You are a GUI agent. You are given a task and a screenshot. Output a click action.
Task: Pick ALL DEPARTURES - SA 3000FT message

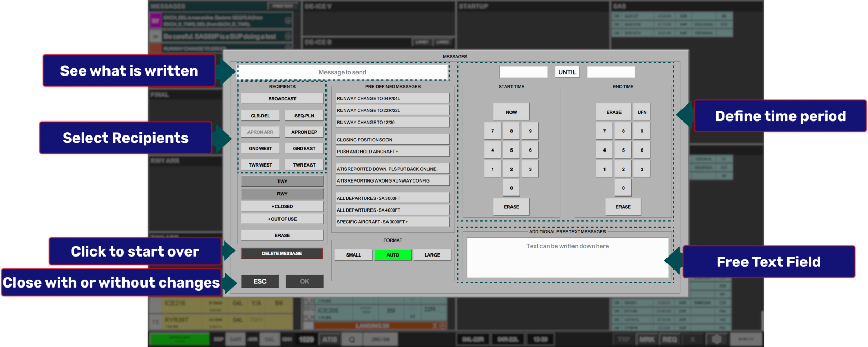point(393,198)
